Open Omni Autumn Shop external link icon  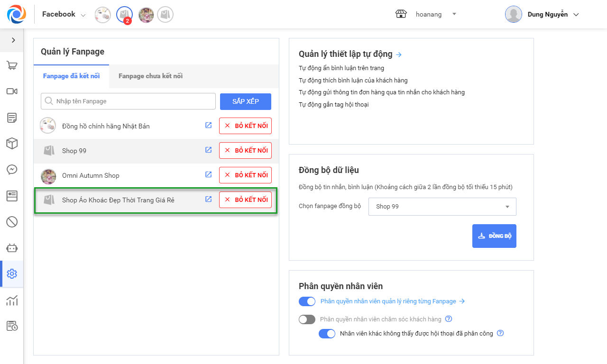pos(208,174)
